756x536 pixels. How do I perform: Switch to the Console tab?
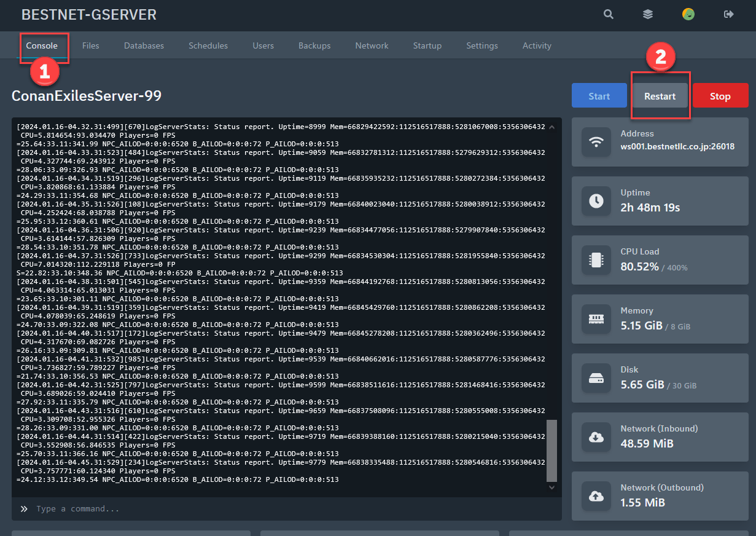point(42,45)
